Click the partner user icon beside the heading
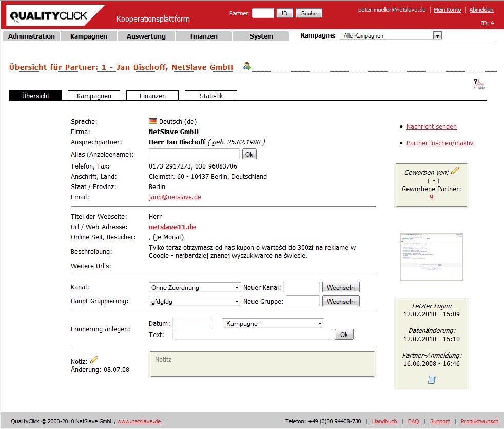 [247, 66]
